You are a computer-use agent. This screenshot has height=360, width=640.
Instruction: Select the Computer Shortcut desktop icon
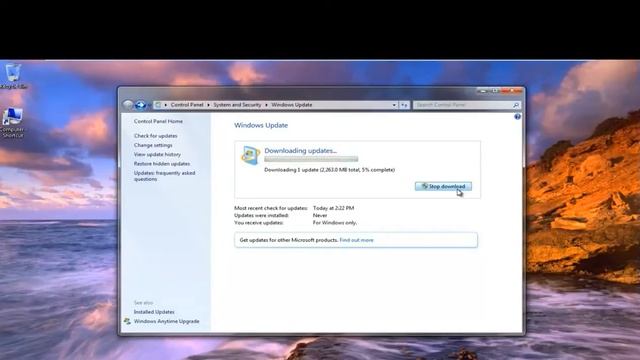12,123
